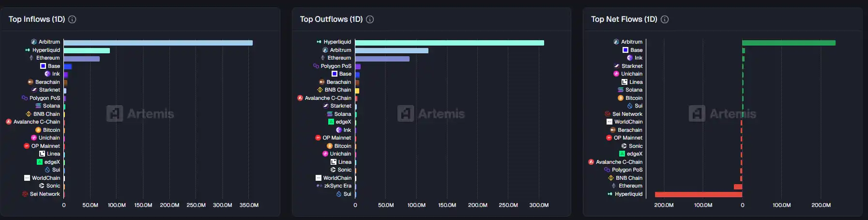Screen dimensions: 868x220
Task: Click the Arbitrum bar in Top Inflows
Action: point(158,43)
